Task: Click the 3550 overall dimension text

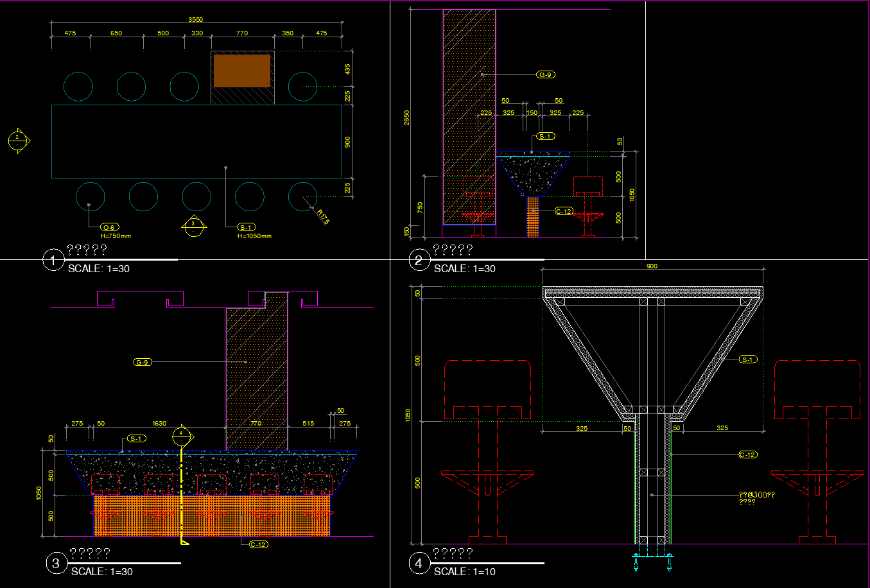Action: (x=196, y=20)
